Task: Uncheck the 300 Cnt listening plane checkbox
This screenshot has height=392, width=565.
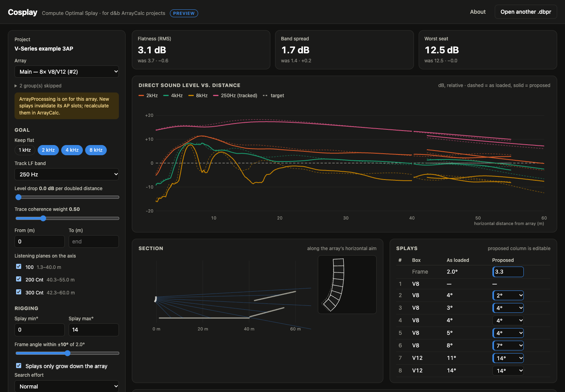Action: [x=18, y=292]
